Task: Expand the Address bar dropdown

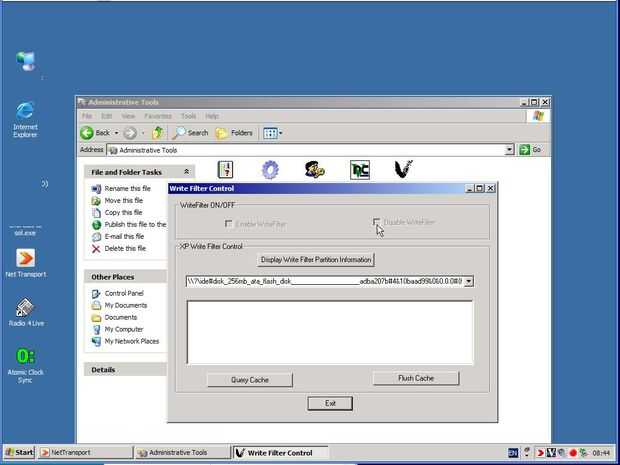Action: 510,150
